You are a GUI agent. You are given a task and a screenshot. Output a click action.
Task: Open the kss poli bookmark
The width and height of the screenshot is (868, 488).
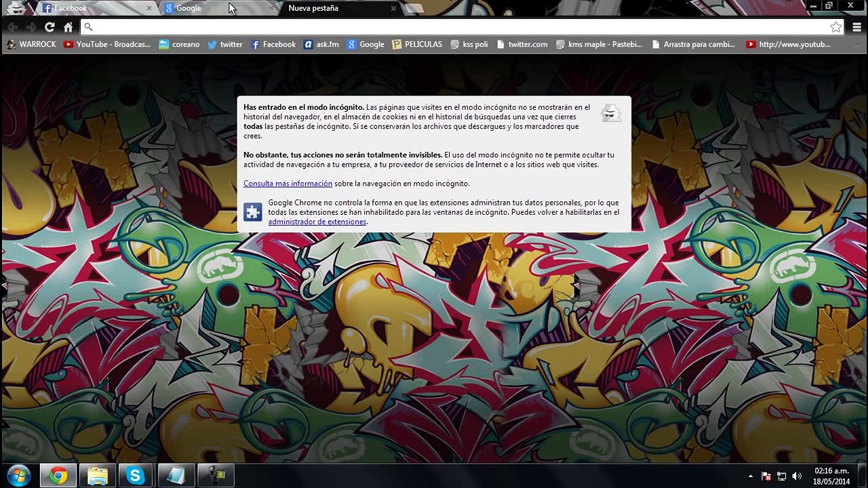(469, 44)
